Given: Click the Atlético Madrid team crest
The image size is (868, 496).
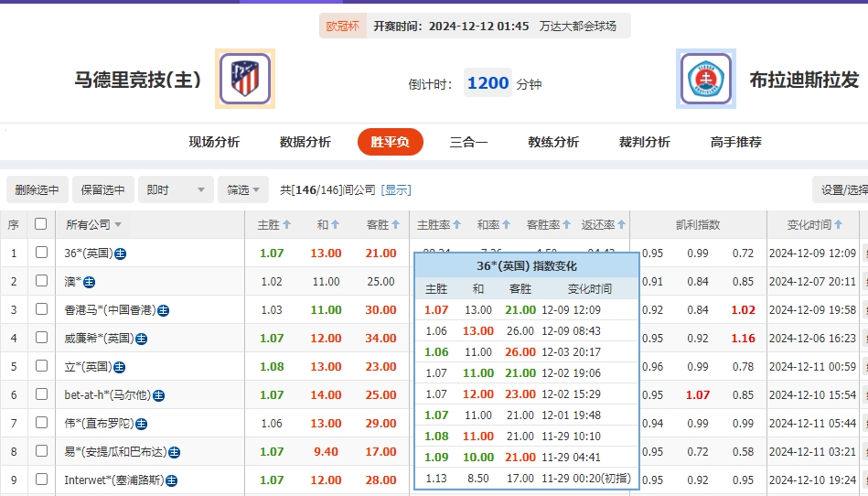Looking at the screenshot, I should point(244,80).
